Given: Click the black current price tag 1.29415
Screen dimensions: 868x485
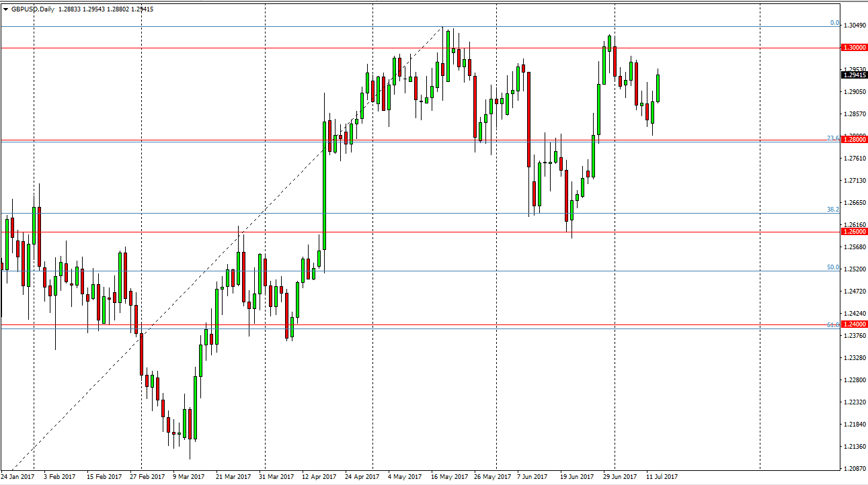Looking at the screenshot, I should [x=854, y=76].
